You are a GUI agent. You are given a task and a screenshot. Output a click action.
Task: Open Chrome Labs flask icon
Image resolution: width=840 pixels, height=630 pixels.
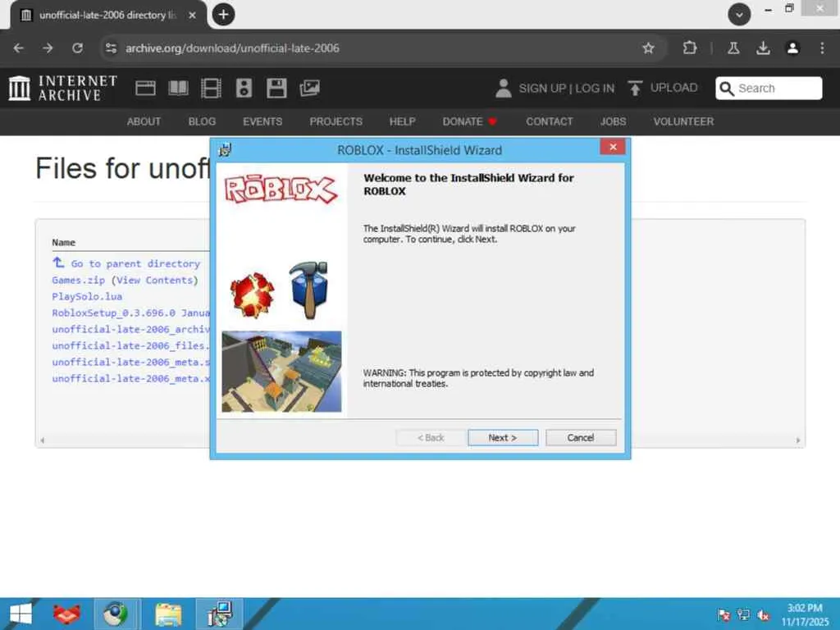pyautogui.click(x=733, y=48)
